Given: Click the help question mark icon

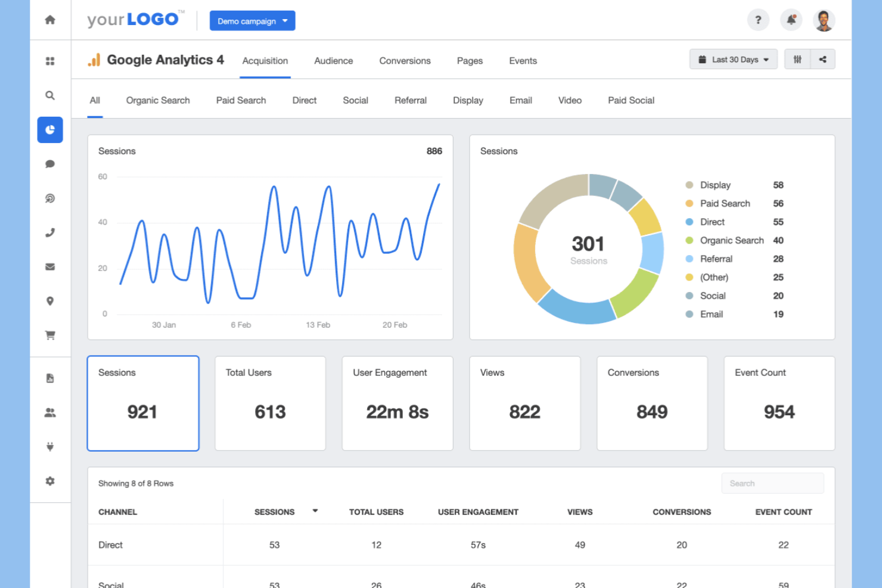Looking at the screenshot, I should [x=758, y=20].
